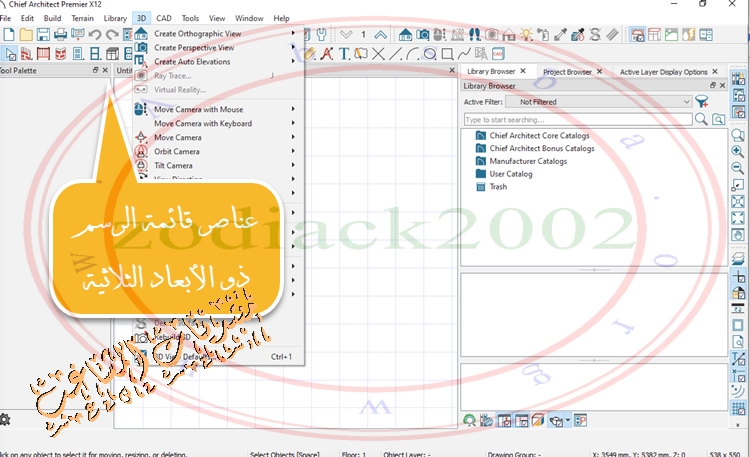Go up one floor with the chevron

point(380,34)
